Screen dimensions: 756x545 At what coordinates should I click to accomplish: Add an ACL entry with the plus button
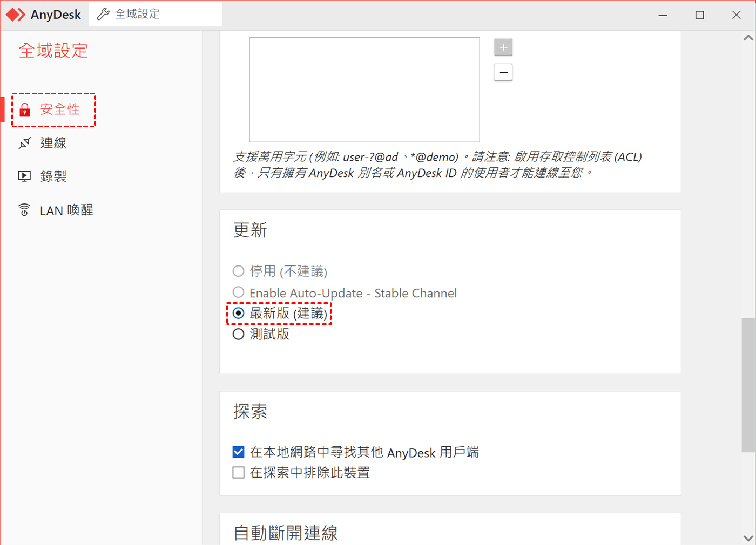[x=503, y=47]
